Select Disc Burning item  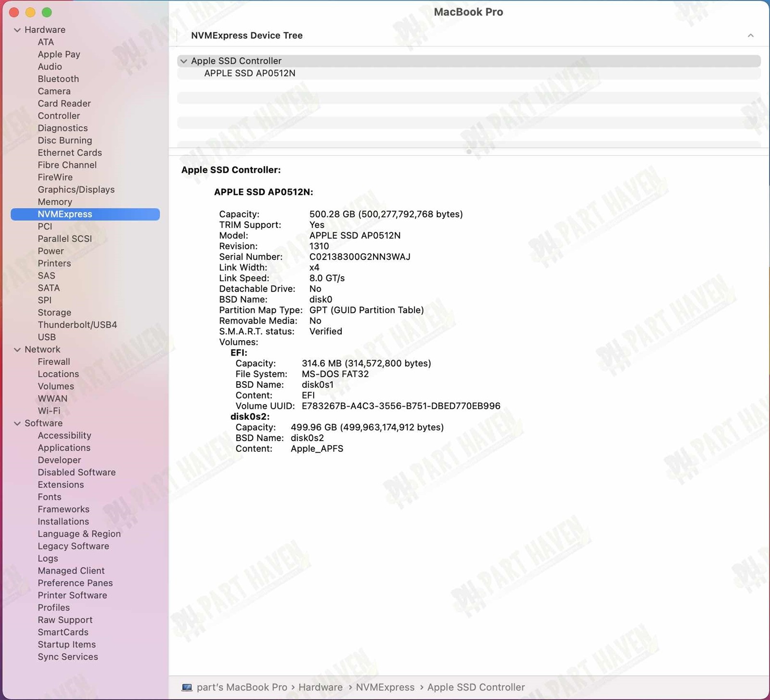64,140
